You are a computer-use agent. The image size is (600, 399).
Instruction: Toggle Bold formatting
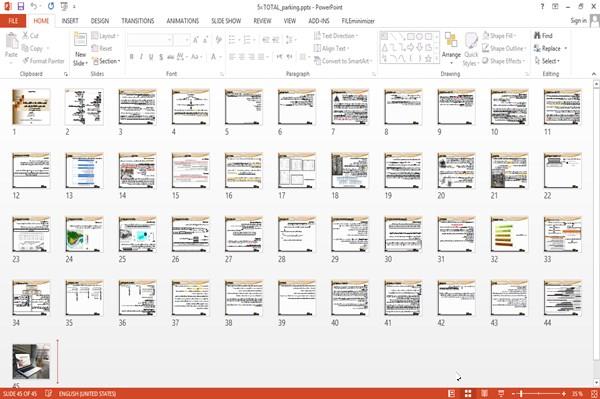pyautogui.click(x=131, y=57)
